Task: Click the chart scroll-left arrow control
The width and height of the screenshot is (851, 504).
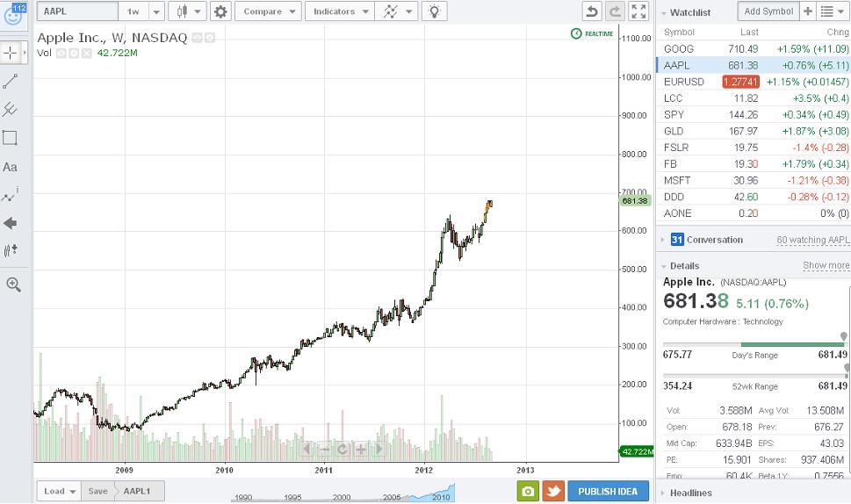Action: click(x=307, y=449)
